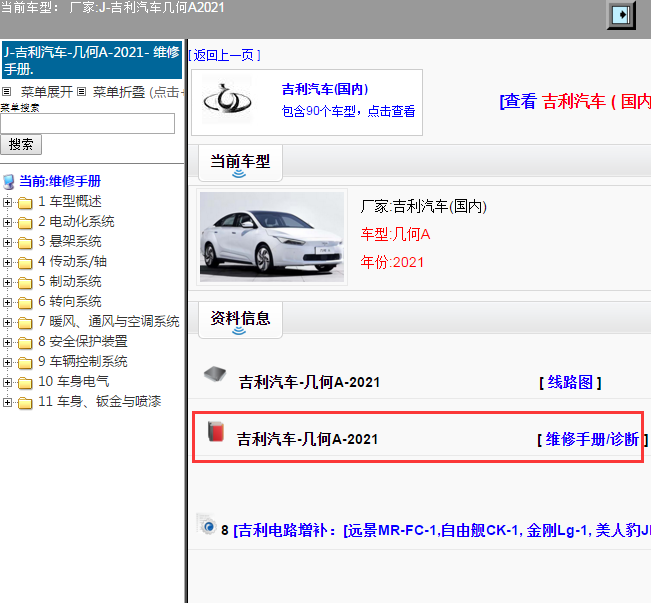Focus the 菜单搜索 text input field
Image resolution: width=651 pixels, height=603 pixels.
click(x=88, y=123)
